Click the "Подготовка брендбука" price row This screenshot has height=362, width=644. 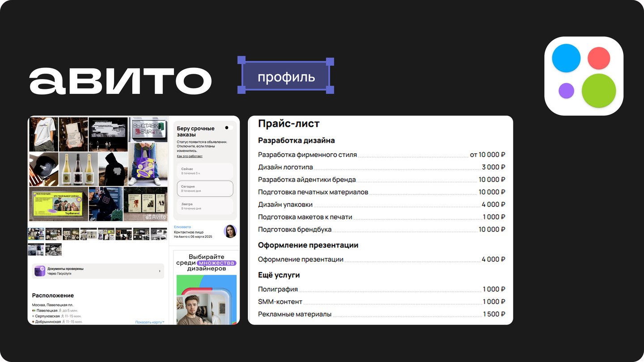pyautogui.click(x=382, y=230)
